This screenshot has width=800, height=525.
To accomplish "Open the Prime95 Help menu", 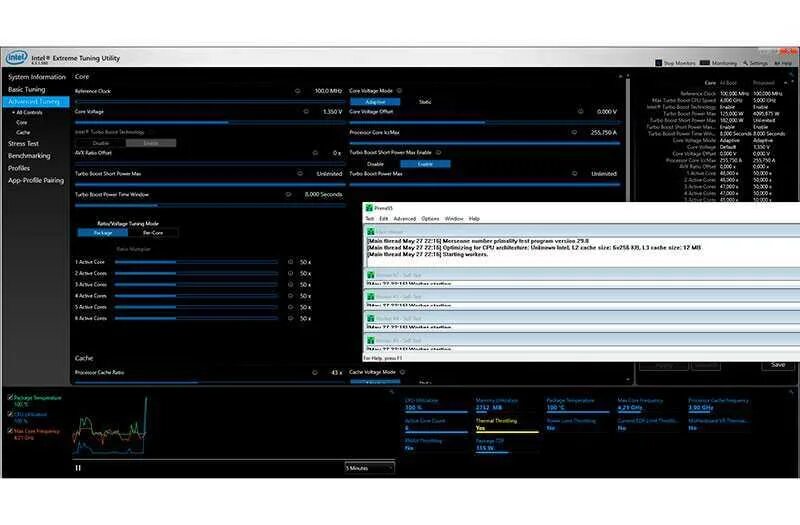I will pyautogui.click(x=474, y=219).
